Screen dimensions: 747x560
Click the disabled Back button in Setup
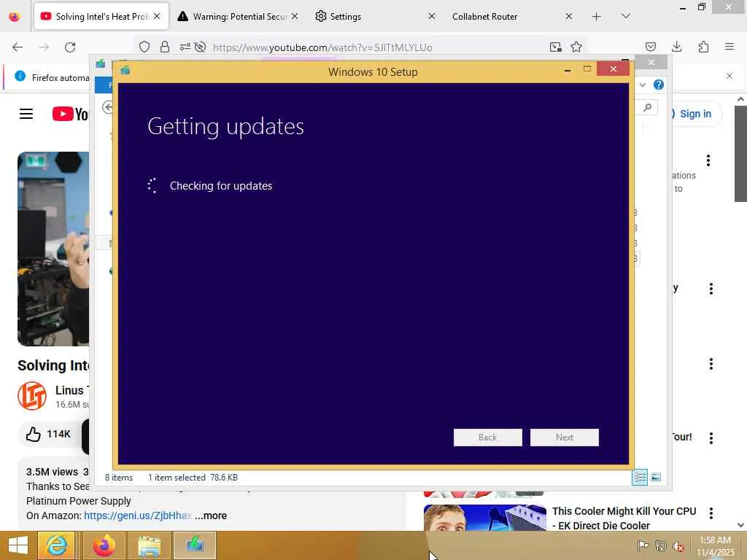click(487, 437)
